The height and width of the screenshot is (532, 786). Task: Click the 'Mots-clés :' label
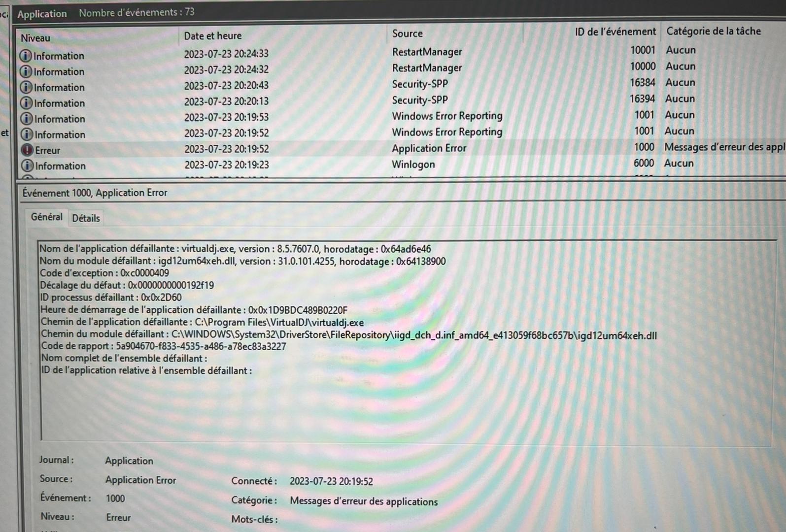coord(254,519)
